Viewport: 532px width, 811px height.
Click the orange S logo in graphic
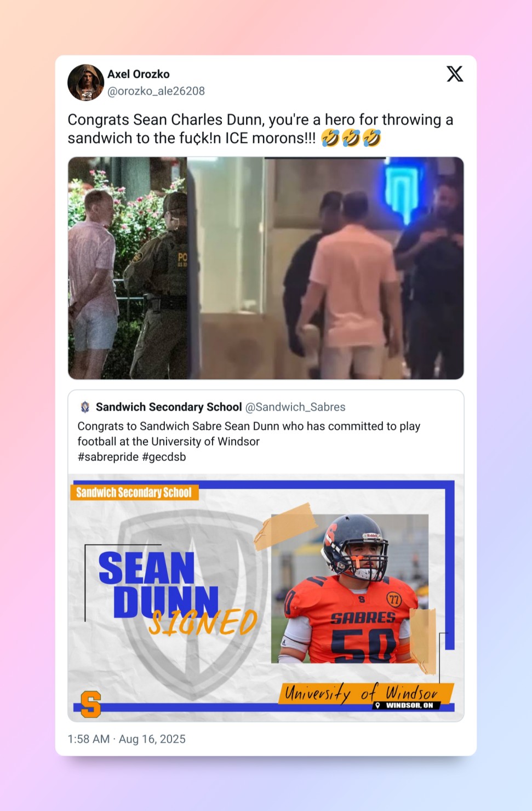pos(91,704)
